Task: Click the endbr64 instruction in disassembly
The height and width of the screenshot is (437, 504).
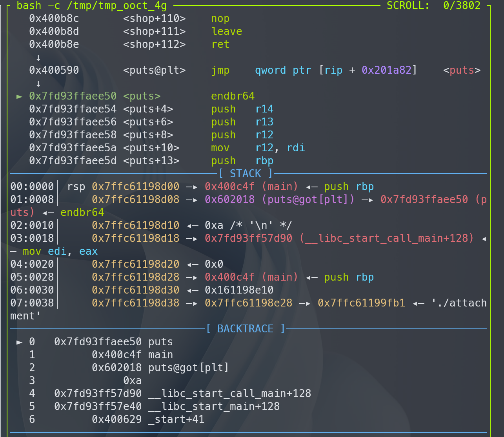Action: click(x=233, y=96)
